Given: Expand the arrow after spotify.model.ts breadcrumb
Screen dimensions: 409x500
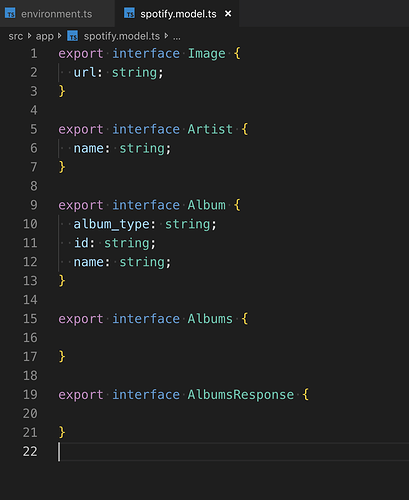Looking at the screenshot, I should pyautogui.click(x=166, y=36).
